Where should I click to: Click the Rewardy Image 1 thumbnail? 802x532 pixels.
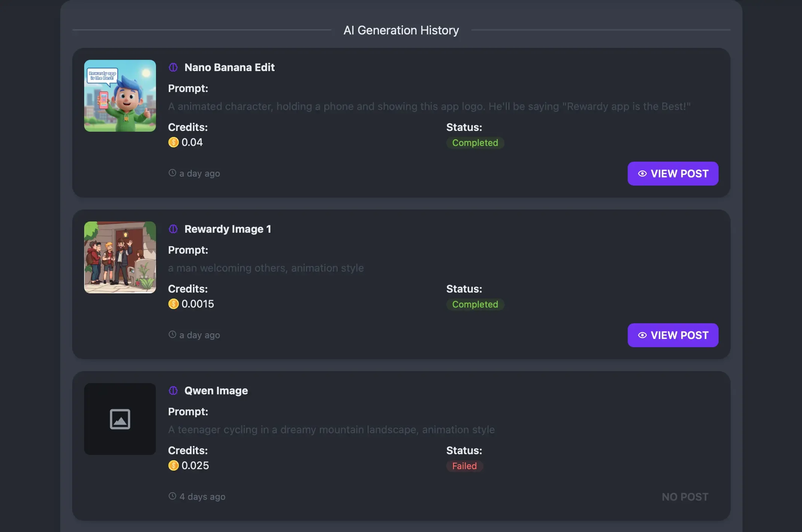(120, 257)
